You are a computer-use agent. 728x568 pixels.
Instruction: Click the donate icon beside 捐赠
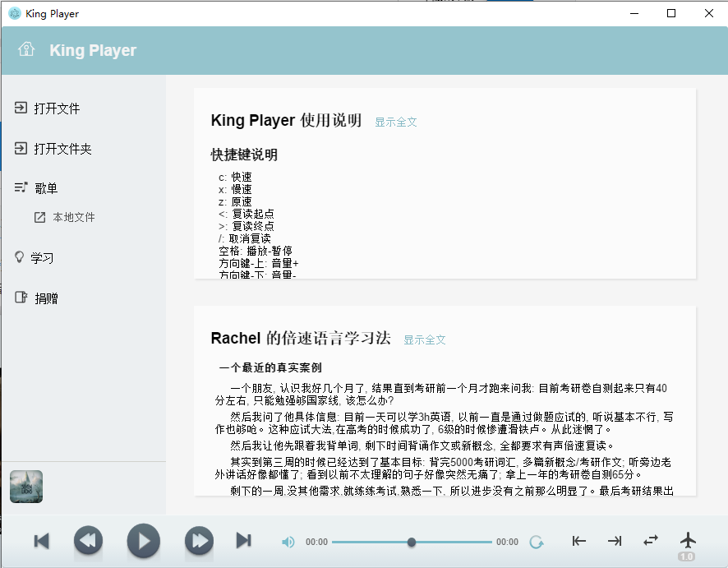coord(21,298)
